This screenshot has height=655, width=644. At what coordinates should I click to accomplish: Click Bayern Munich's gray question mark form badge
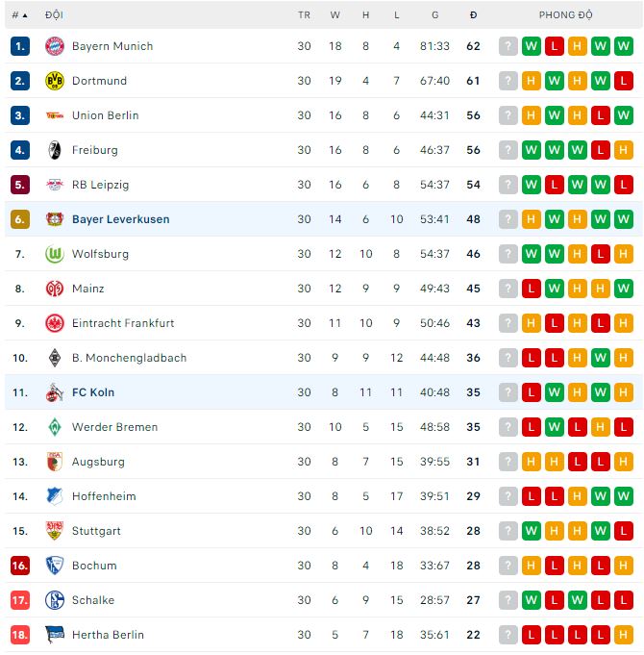pyautogui.click(x=508, y=46)
